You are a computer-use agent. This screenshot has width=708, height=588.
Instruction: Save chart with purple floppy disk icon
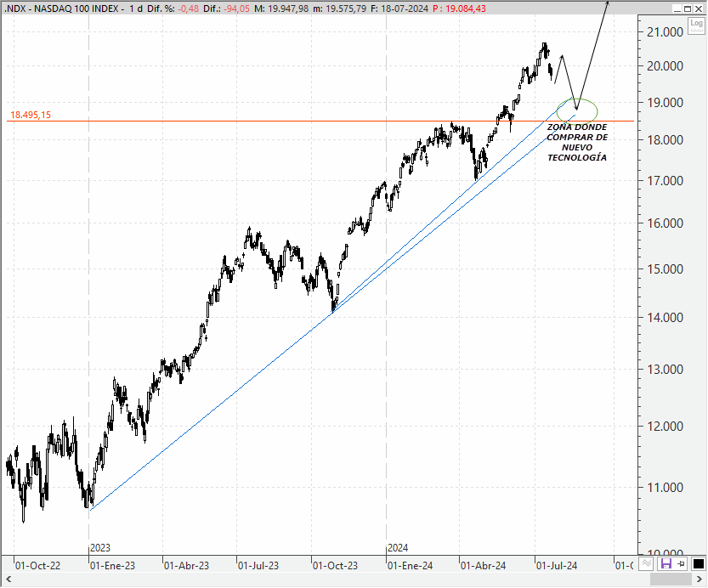(x=666, y=563)
